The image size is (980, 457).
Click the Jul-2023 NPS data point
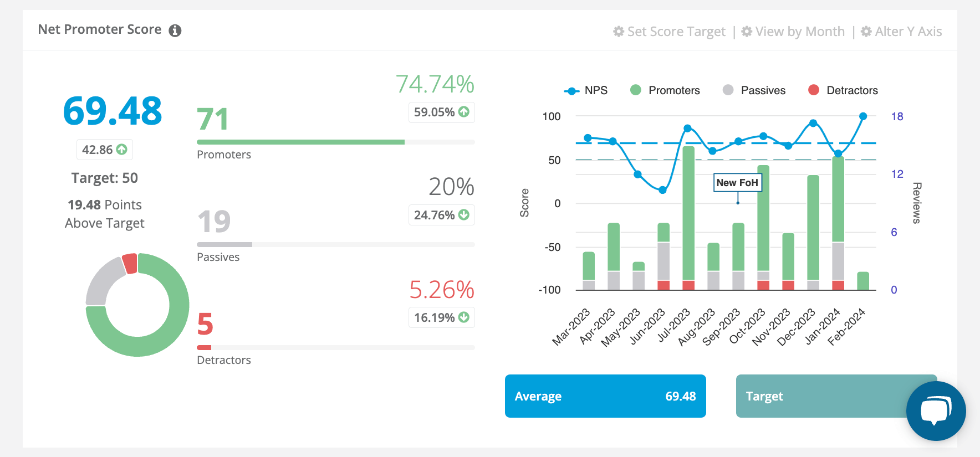click(688, 128)
